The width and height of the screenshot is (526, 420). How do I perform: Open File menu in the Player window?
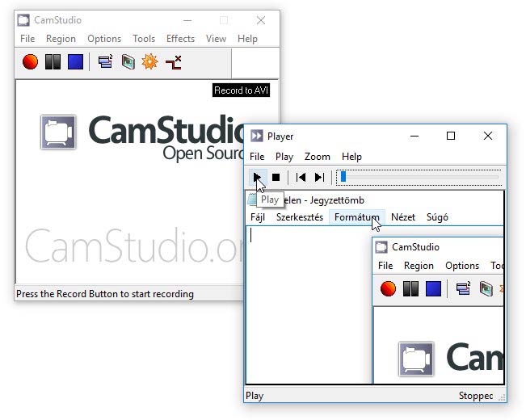(x=257, y=157)
